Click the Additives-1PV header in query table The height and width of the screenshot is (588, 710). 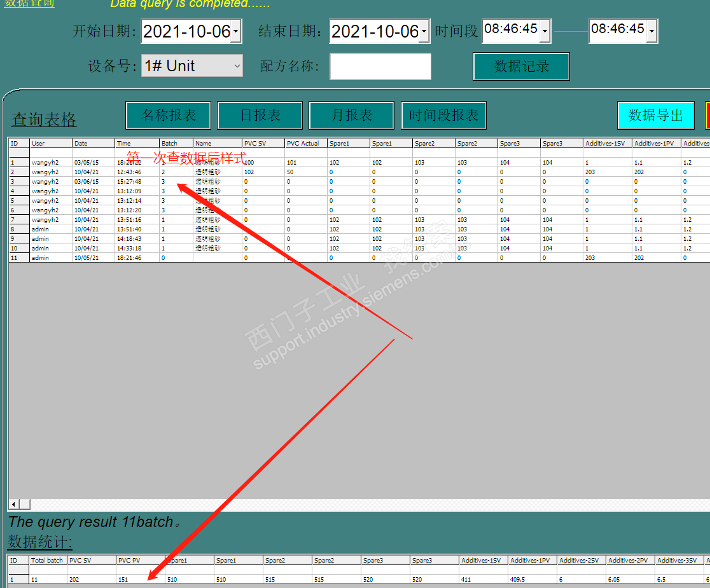point(656,144)
